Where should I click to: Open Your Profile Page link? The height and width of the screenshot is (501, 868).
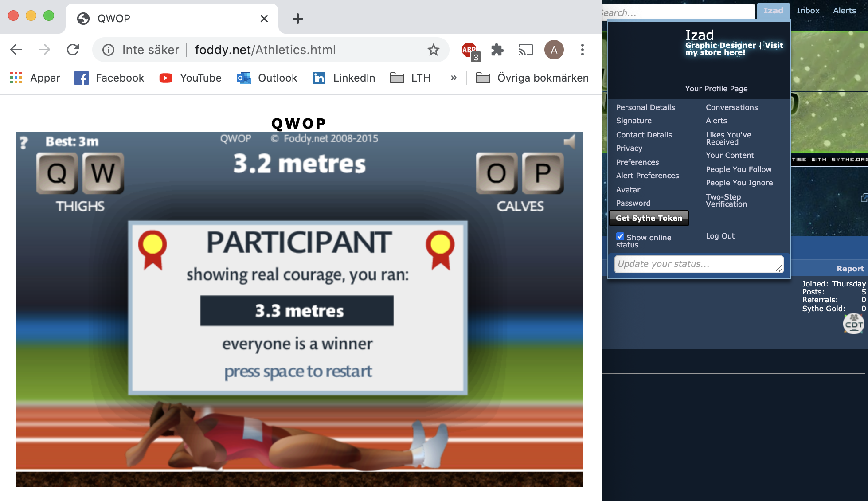tap(716, 89)
